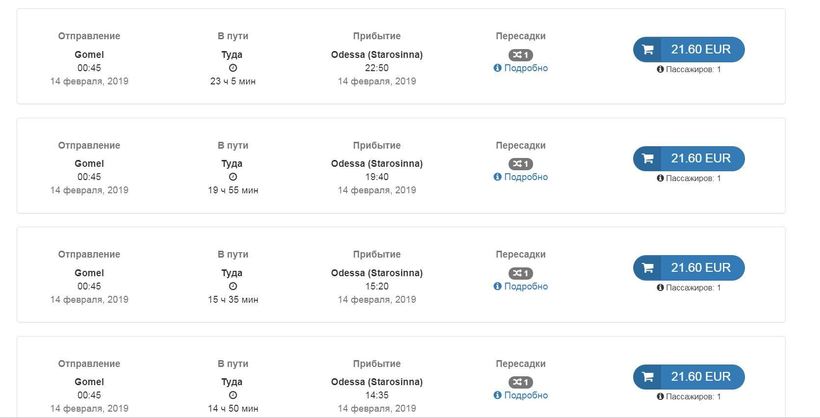Image resolution: width=820 pixels, height=418 pixels.
Task: Click the clock icon for the 19 ч 55 мин trip
Action: coord(232,177)
